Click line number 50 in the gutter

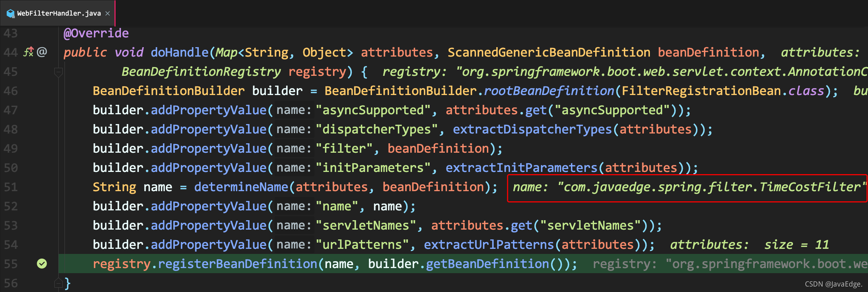[11, 168]
